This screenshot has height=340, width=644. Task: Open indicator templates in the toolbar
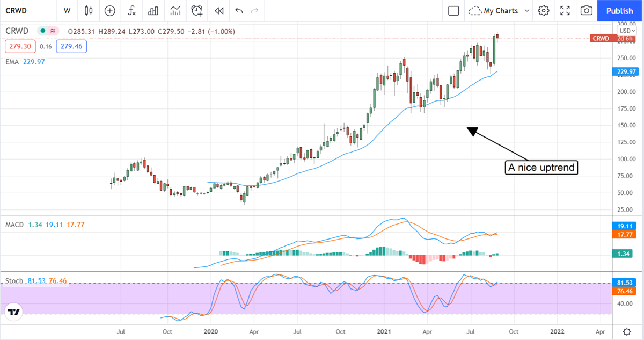[x=175, y=10]
